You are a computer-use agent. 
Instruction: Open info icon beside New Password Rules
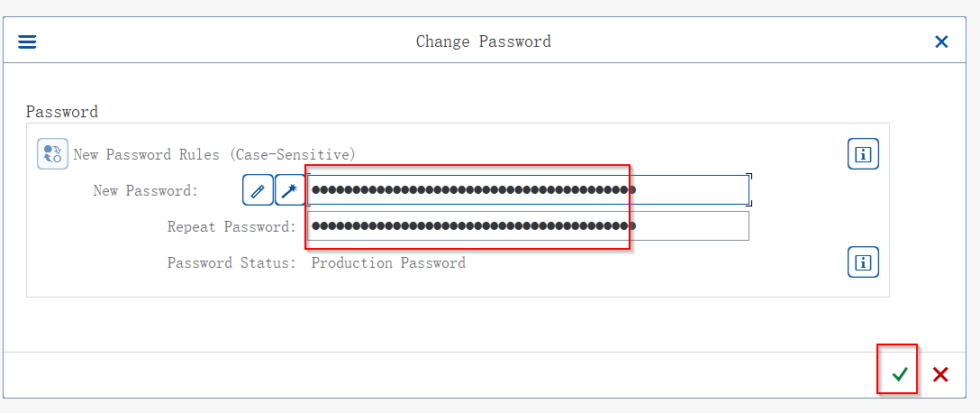863,154
